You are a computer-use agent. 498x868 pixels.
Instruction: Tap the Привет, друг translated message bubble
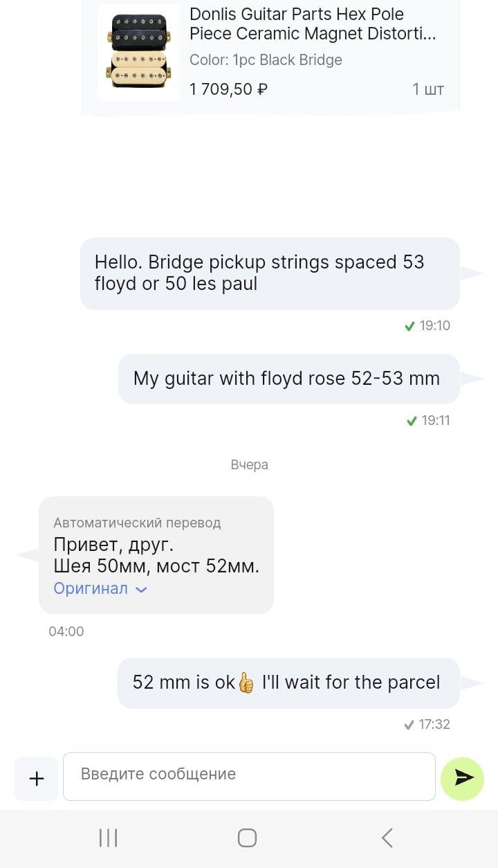point(156,554)
